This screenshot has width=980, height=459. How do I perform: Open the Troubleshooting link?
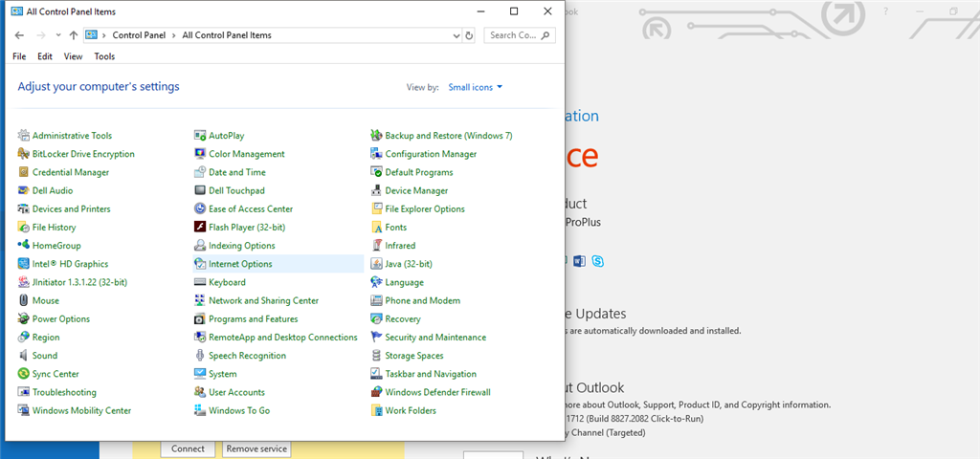coord(64,392)
